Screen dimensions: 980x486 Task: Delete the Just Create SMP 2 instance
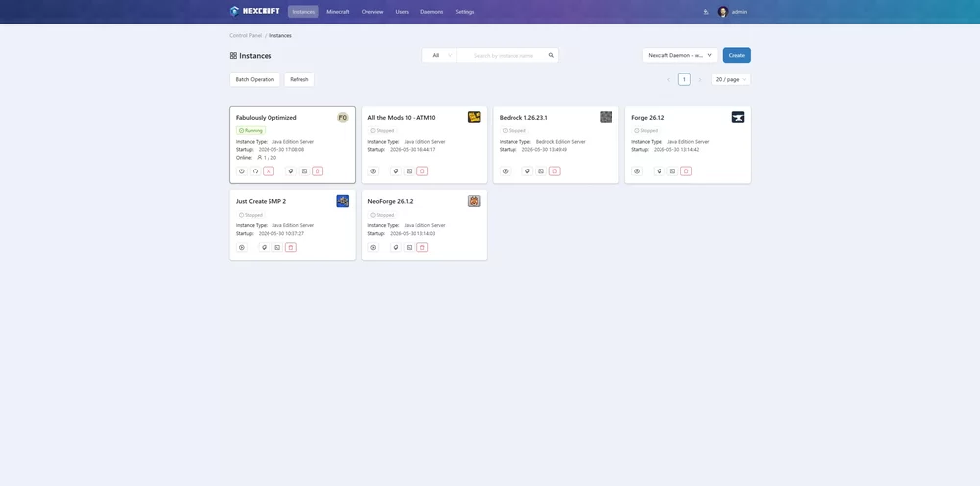[291, 247]
